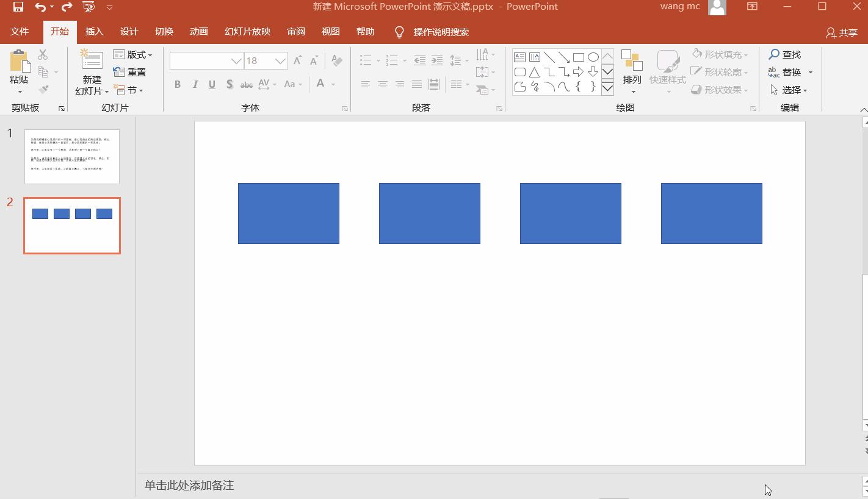Click the Cut scissors icon
Image resolution: width=868 pixels, height=499 pixels.
[x=43, y=55]
